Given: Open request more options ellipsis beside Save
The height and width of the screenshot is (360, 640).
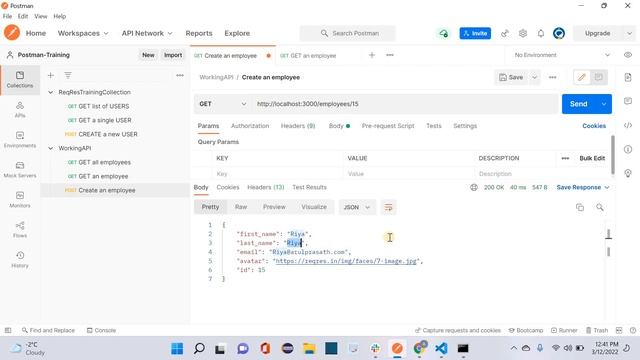Looking at the screenshot, I should click(552, 77).
